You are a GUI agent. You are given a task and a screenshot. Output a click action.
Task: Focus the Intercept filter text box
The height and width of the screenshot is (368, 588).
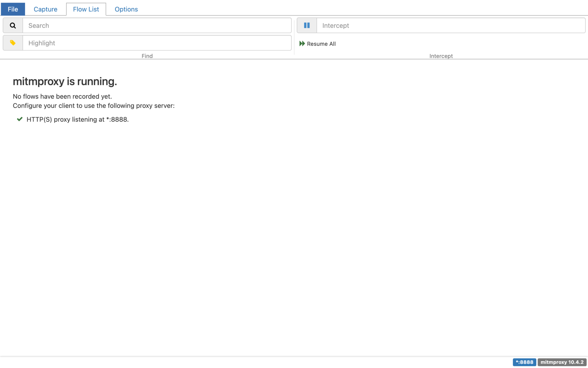(451, 26)
